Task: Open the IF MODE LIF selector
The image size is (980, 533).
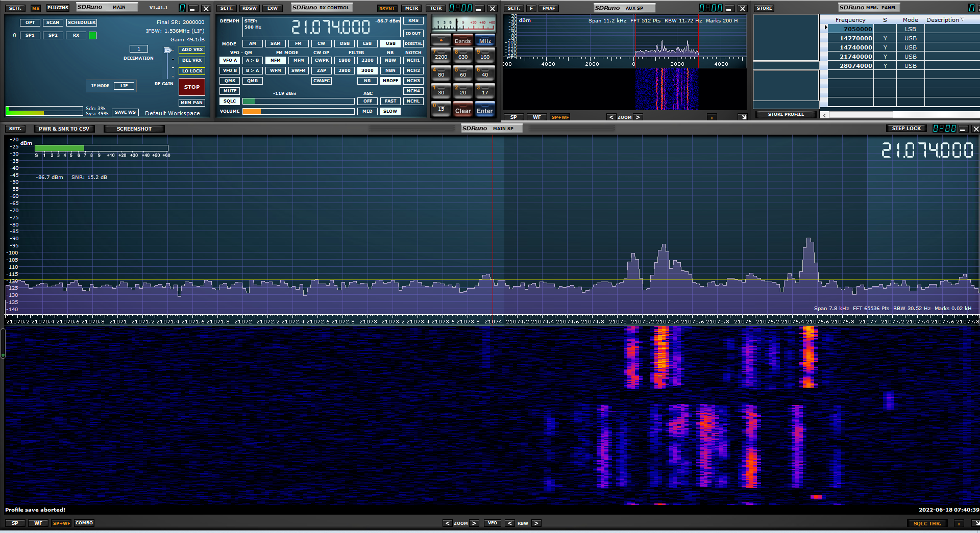Action: tap(124, 86)
